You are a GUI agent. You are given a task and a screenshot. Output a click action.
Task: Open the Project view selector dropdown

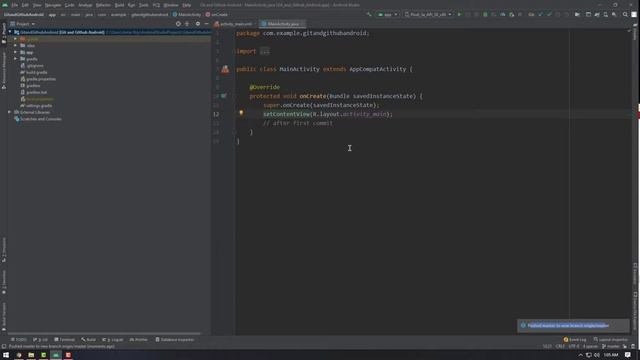click(23, 24)
